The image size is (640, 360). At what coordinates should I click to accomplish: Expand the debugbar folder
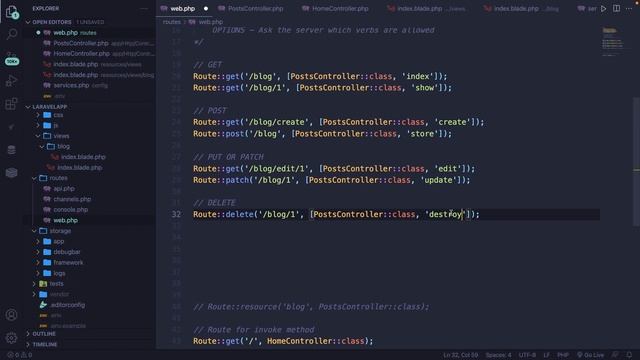click(67, 252)
